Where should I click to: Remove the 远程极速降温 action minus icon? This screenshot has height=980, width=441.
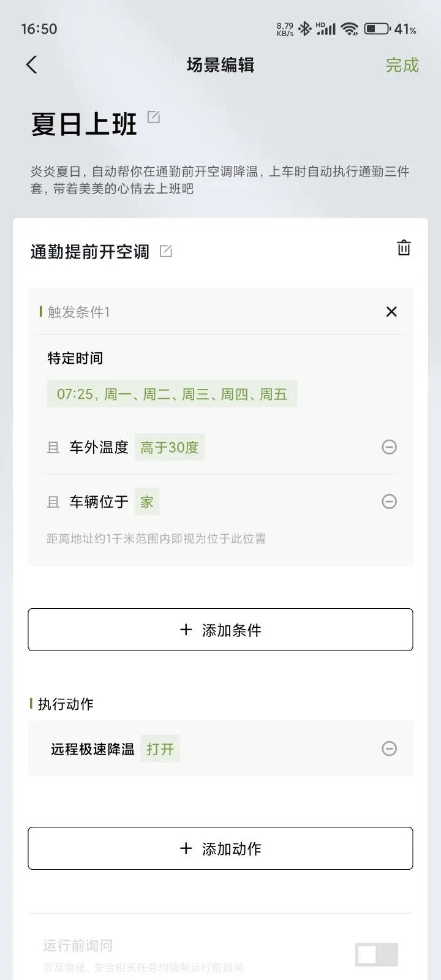(x=389, y=748)
